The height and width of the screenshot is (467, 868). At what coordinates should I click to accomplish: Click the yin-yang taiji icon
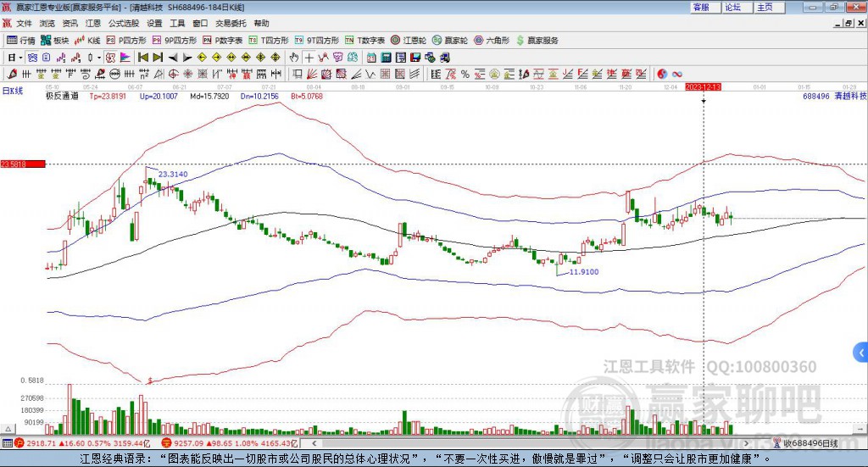point(662,74)
